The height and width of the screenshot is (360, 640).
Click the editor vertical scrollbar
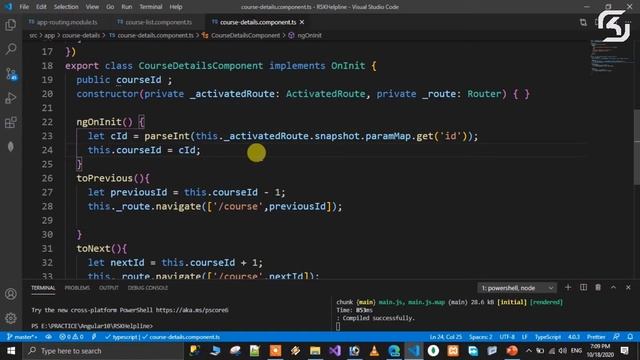(637, 147)
